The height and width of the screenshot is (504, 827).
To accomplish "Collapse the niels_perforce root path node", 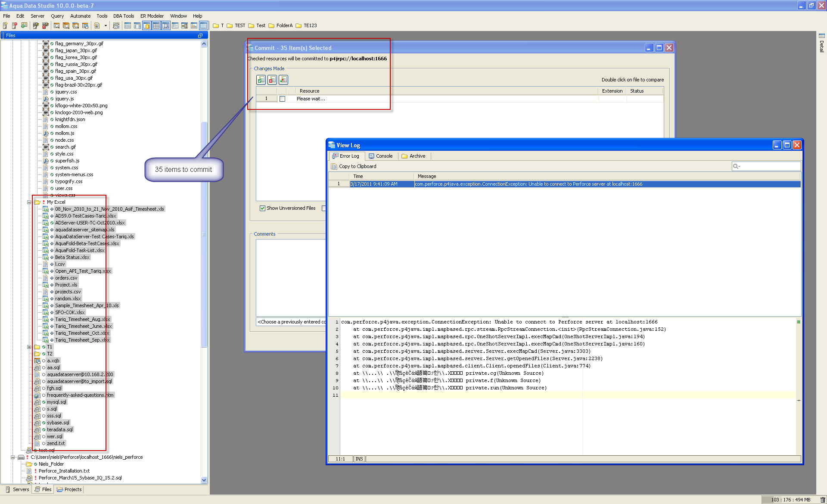I will (x=13, y=457).
